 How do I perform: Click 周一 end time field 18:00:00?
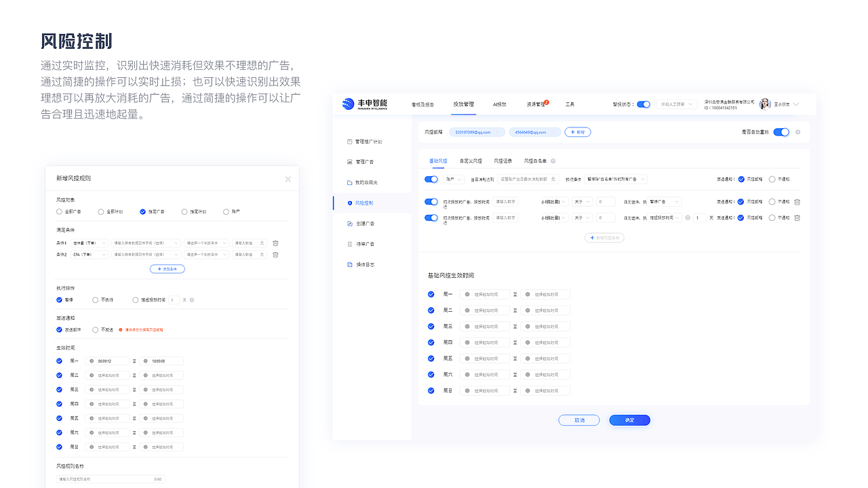click(162, 361)
